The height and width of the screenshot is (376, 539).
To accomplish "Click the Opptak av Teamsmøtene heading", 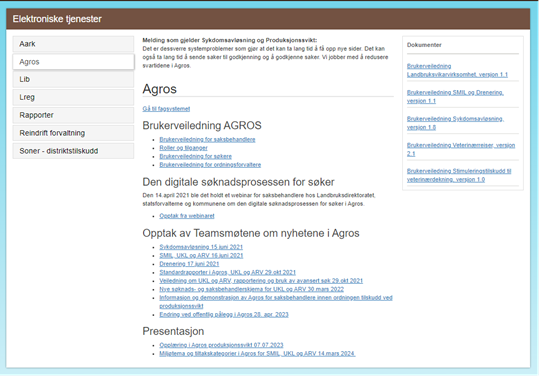I will (x=251, y=233).
